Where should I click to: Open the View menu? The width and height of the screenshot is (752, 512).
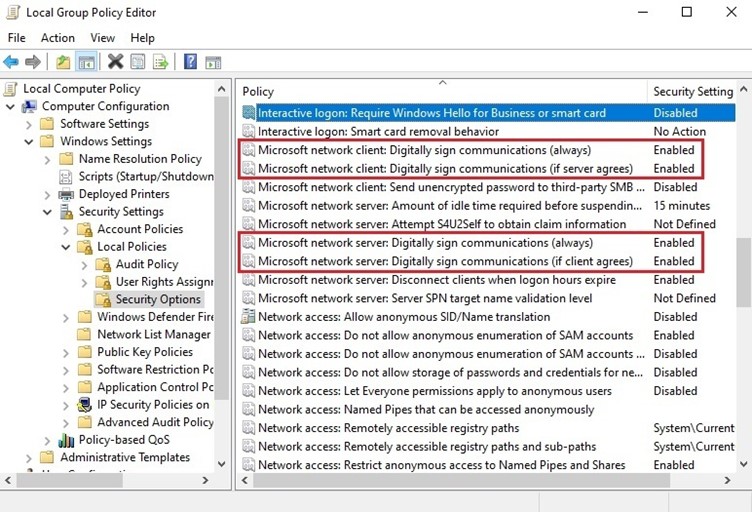coord(102,38)
